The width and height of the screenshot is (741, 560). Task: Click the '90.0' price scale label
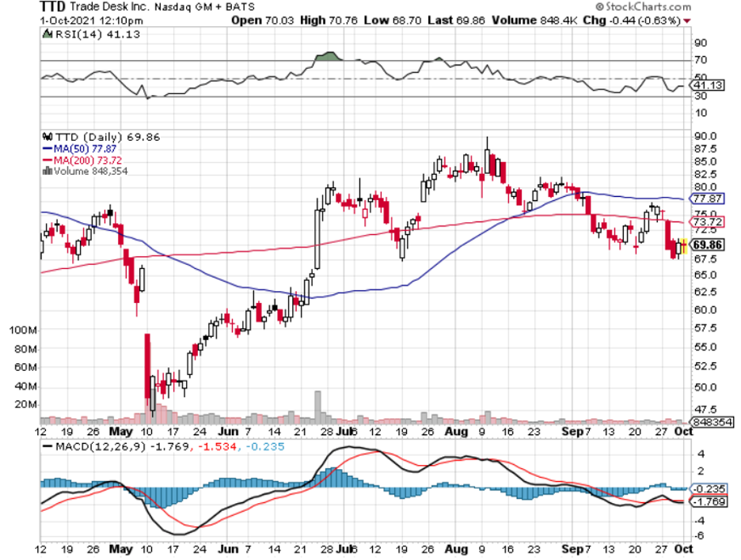pyautogui.click(x=705, y=136)
